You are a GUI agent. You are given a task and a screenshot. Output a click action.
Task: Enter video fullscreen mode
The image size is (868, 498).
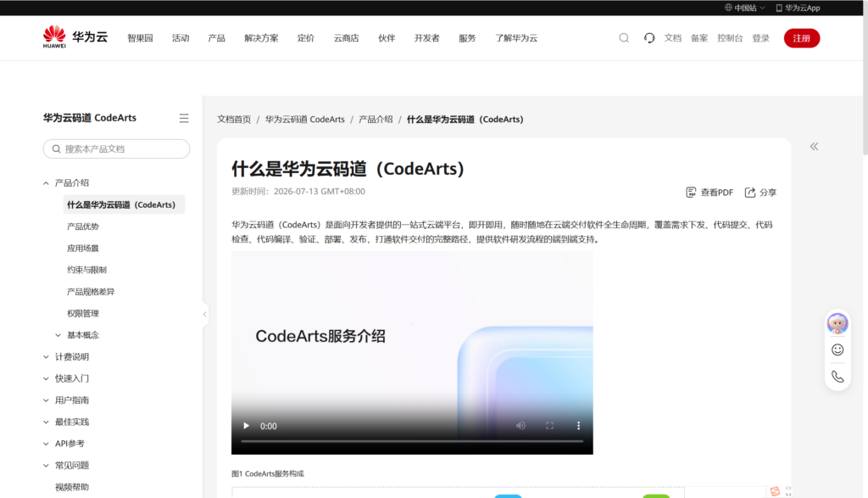549,425
